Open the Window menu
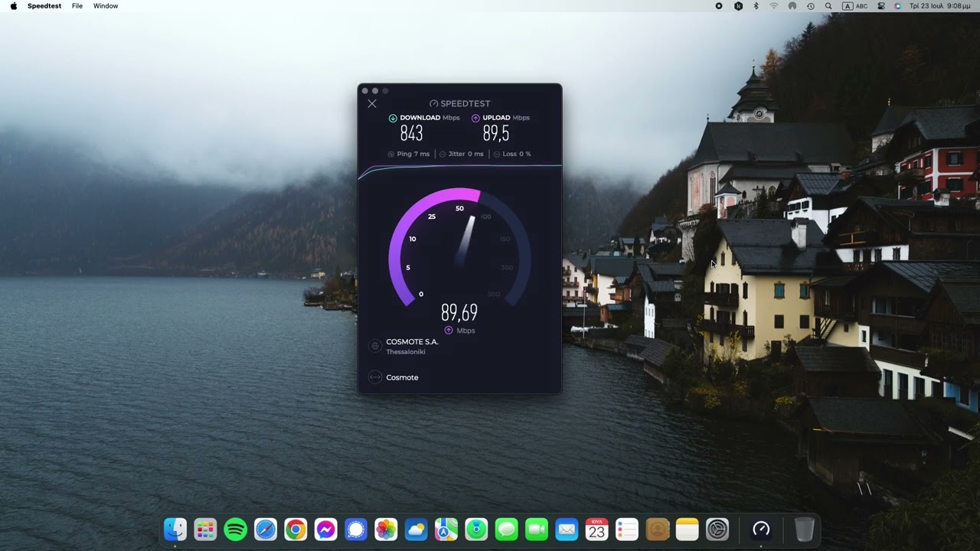 tap(106, 6)
